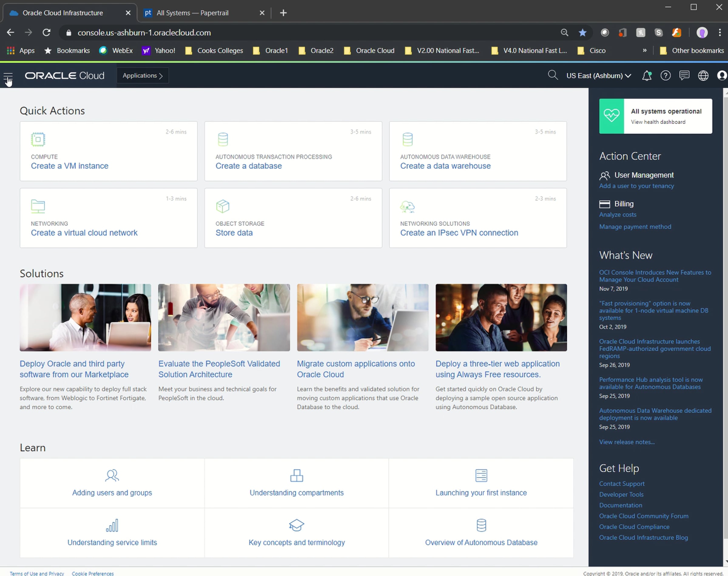Screen dimensions: 728x576
Task: Open View health dashboard
Action: [658, 122]
